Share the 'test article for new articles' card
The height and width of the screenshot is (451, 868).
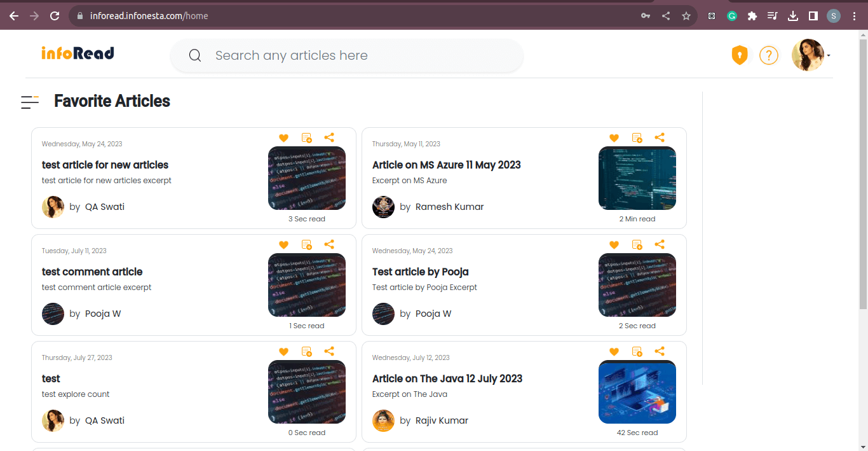[x=329, y=137]
